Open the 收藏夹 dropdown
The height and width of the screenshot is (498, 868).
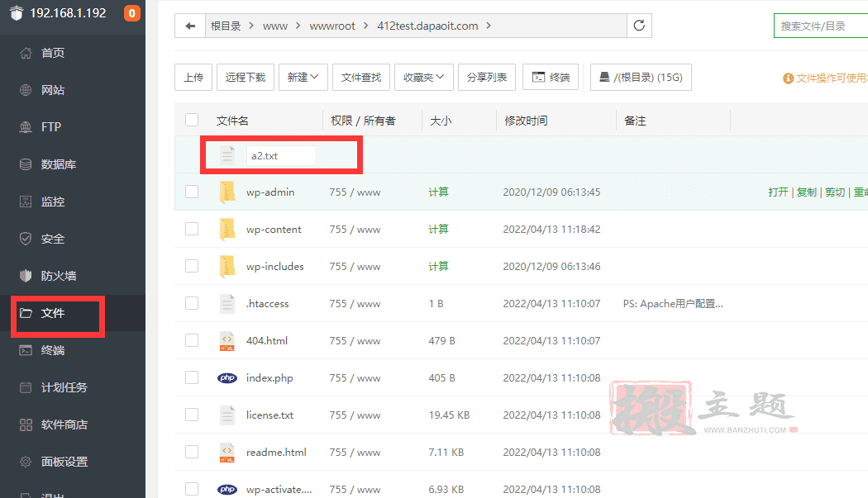pos(423,77)
